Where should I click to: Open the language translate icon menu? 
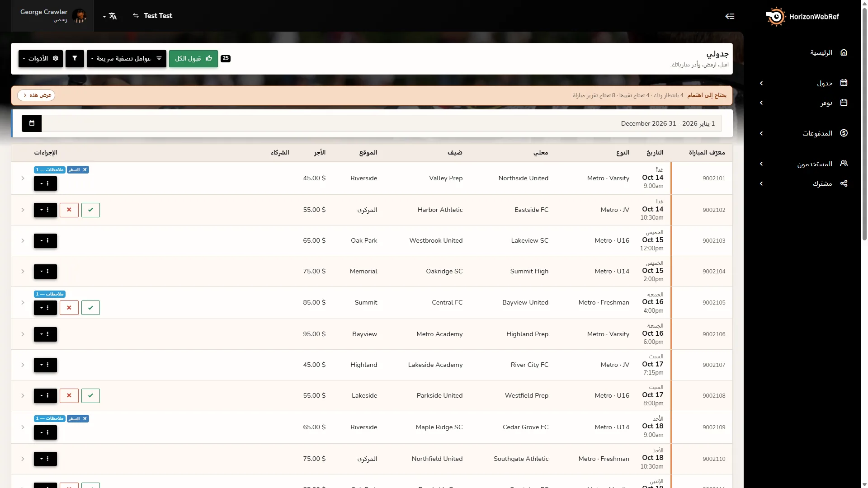click(x=110, y=16)
